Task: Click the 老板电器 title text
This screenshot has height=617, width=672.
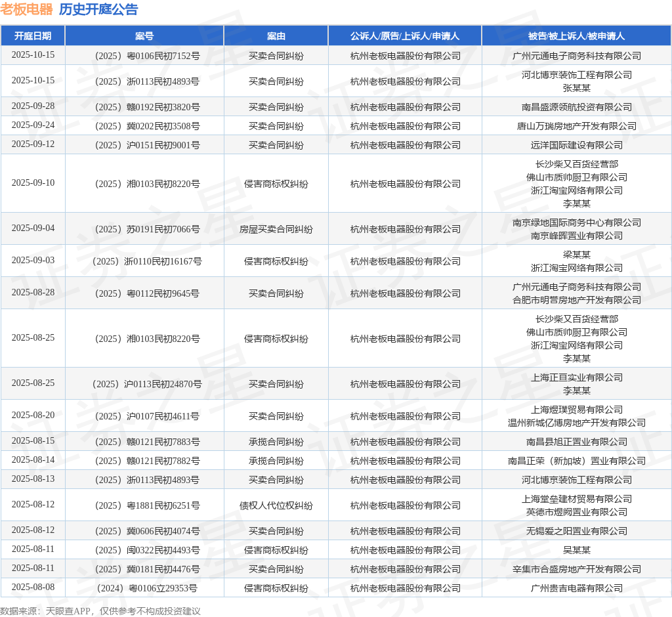Action: point(26,9)
